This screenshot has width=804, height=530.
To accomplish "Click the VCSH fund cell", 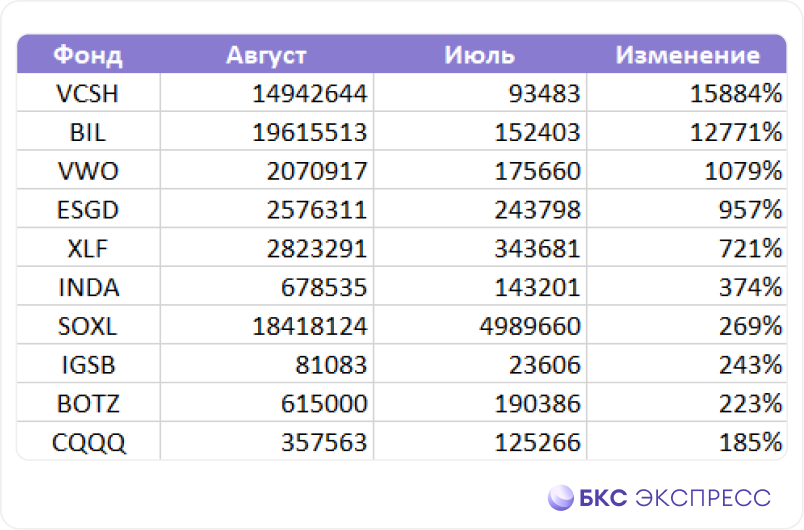I will click(x=88, y=93).
